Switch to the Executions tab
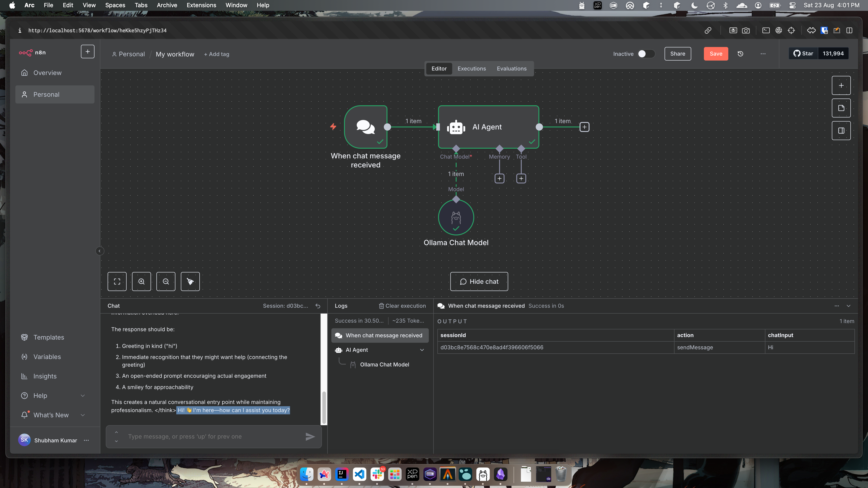The width and height of the screenshot is (868, 488). pyautogui.click(x=472, y=68)
